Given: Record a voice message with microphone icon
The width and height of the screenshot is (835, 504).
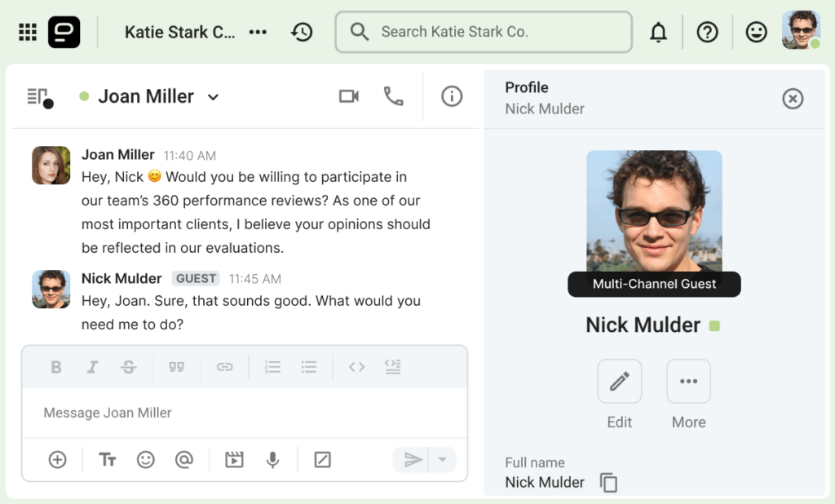Looking at the screenshot, I should click(273, 459).
